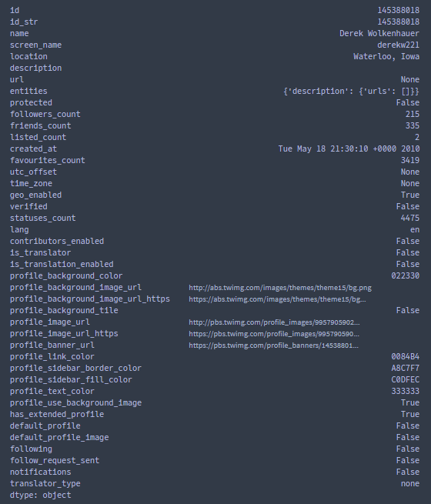
Task: Select the entities dictionary value
Action: [x=351, y=92]
